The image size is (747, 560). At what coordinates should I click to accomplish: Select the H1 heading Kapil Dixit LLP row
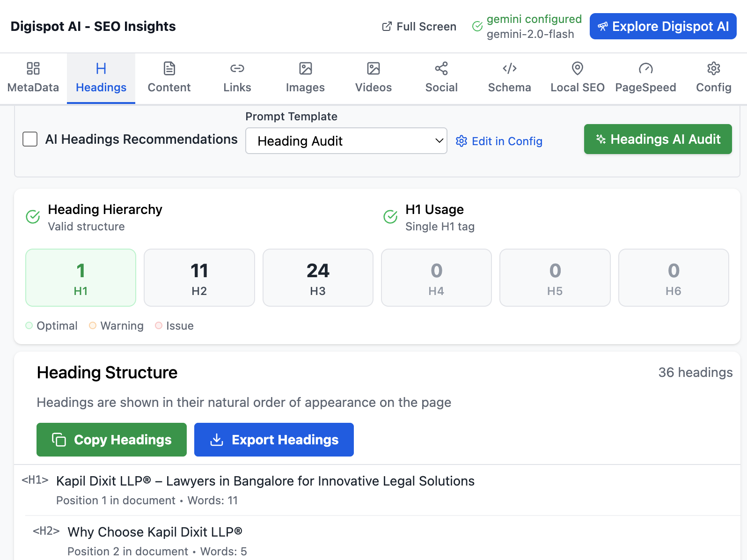(x=377, y=490)
